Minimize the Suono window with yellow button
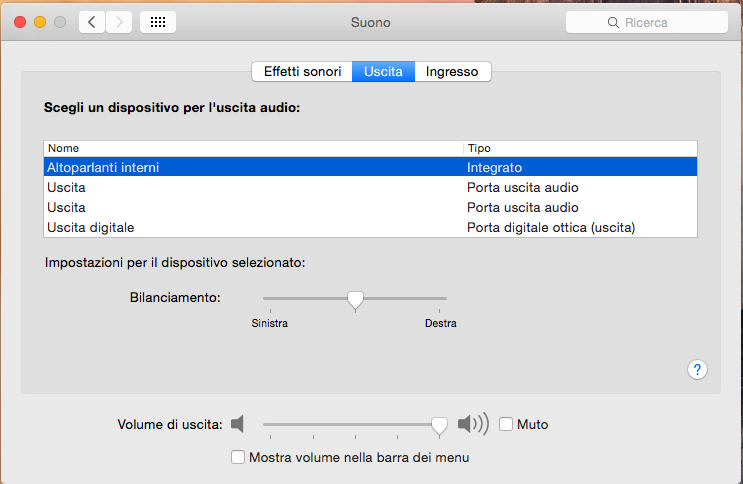This screenshot has width=743, height=484. pos(40,22)
